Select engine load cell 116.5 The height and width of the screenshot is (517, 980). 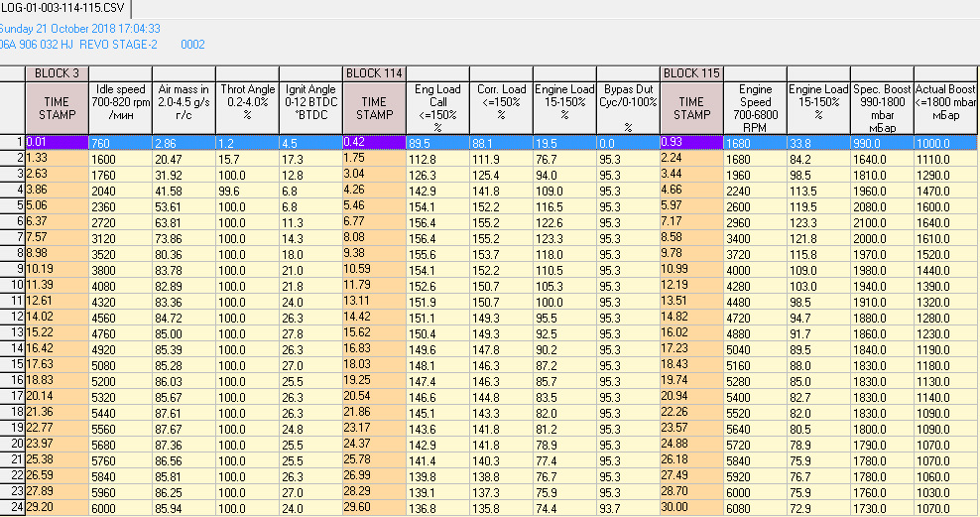(x=564, y=207)
